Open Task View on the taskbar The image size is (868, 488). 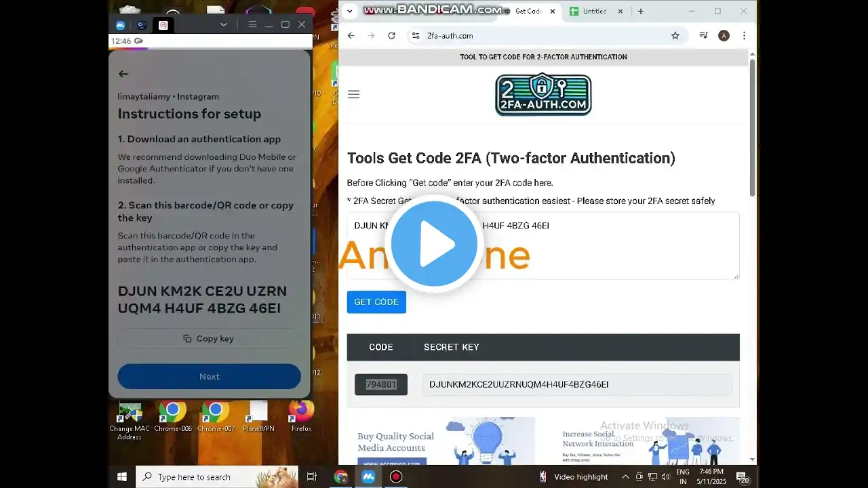[x=312, y=477]
